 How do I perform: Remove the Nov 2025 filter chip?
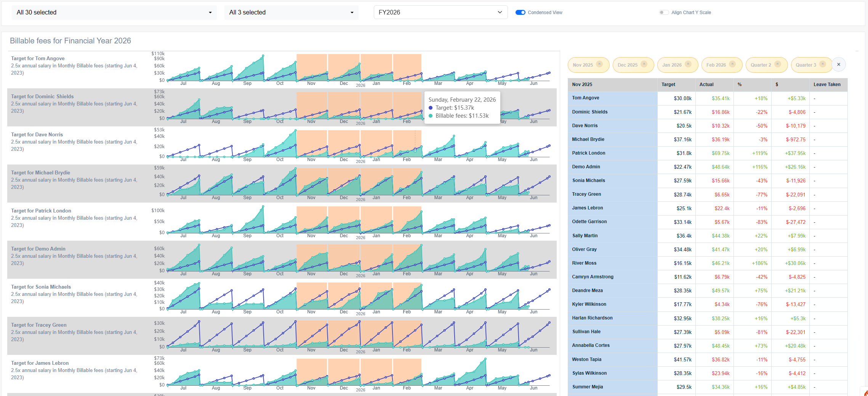[x=599, y=64]
